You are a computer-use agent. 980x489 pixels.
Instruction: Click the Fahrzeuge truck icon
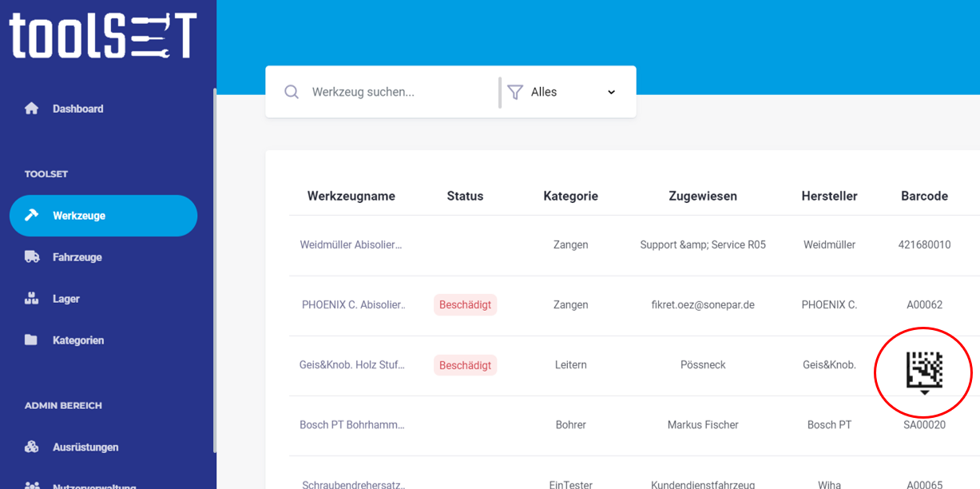tap(32, 257)
